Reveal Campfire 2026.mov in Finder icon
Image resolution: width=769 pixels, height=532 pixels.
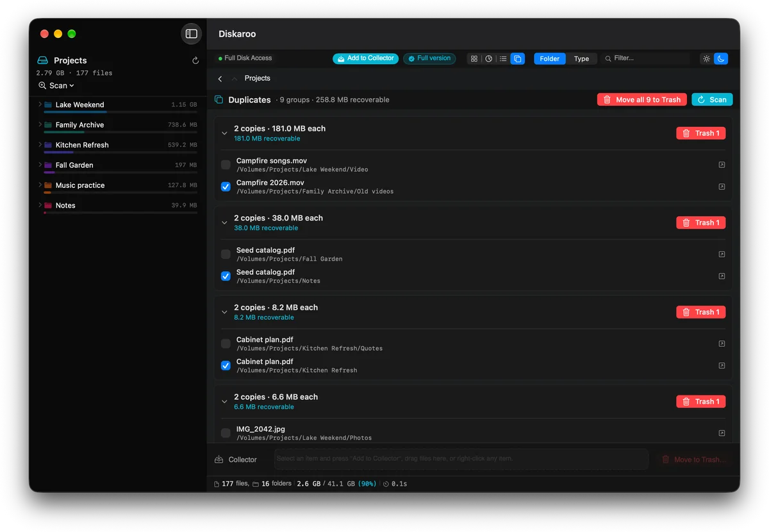pos(722,187)
